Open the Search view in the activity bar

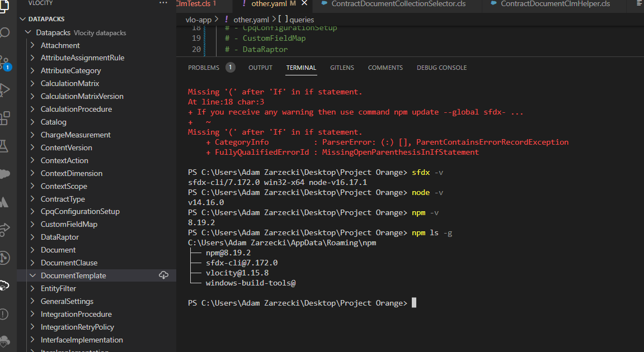(x=6, y=34)
